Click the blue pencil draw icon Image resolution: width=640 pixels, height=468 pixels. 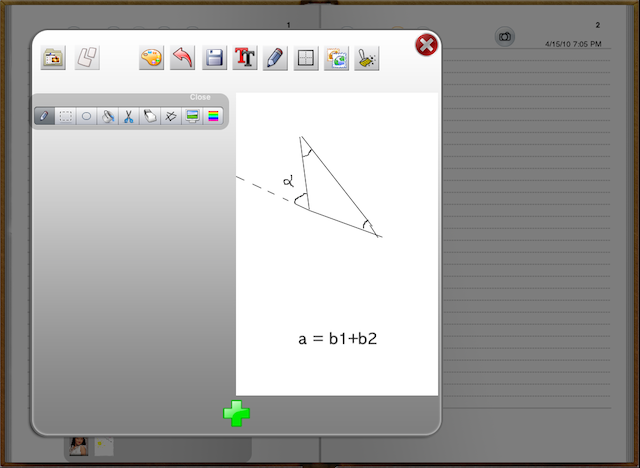pyautogui.click(x=275, y=58)
